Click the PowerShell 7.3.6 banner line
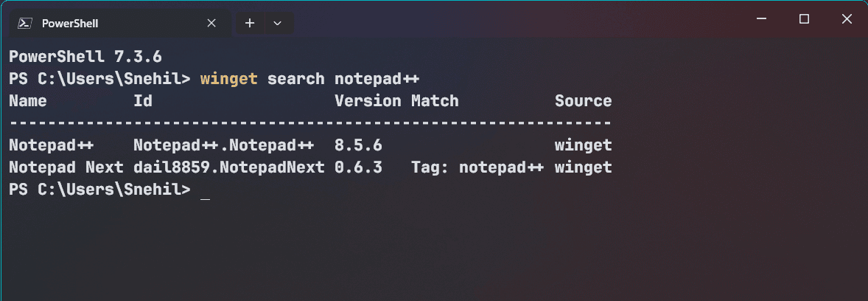868x301 pixels. click(85, 57)
